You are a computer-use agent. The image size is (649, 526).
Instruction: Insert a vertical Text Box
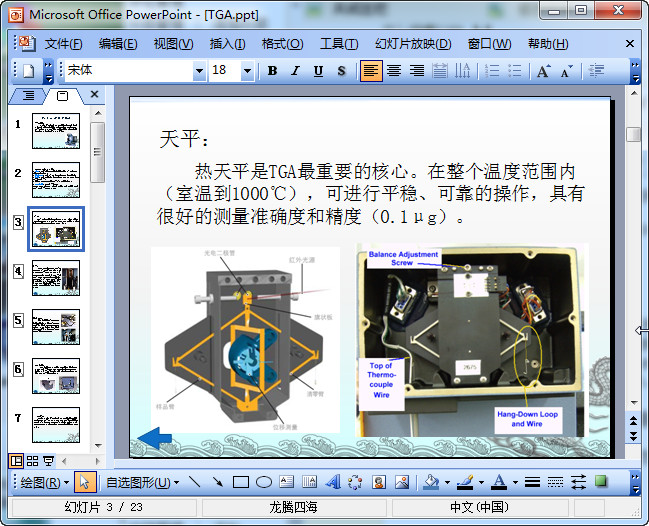pos(310,482)
